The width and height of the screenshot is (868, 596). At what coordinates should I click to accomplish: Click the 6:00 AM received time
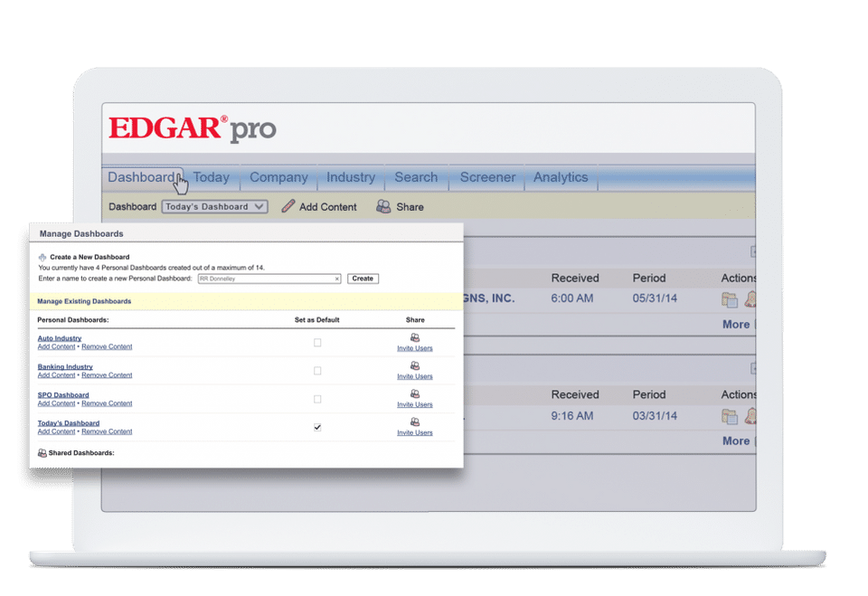tap(571, 298)
